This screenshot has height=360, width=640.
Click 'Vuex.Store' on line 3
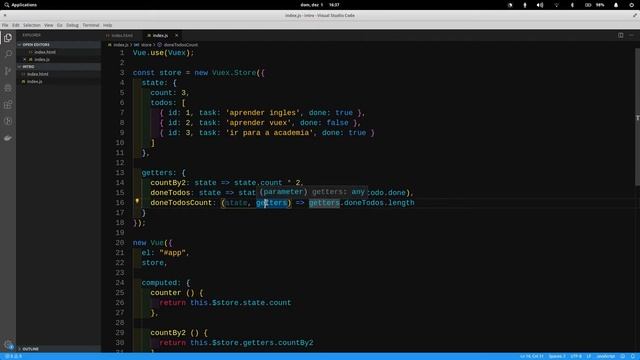tap(234, 73)
